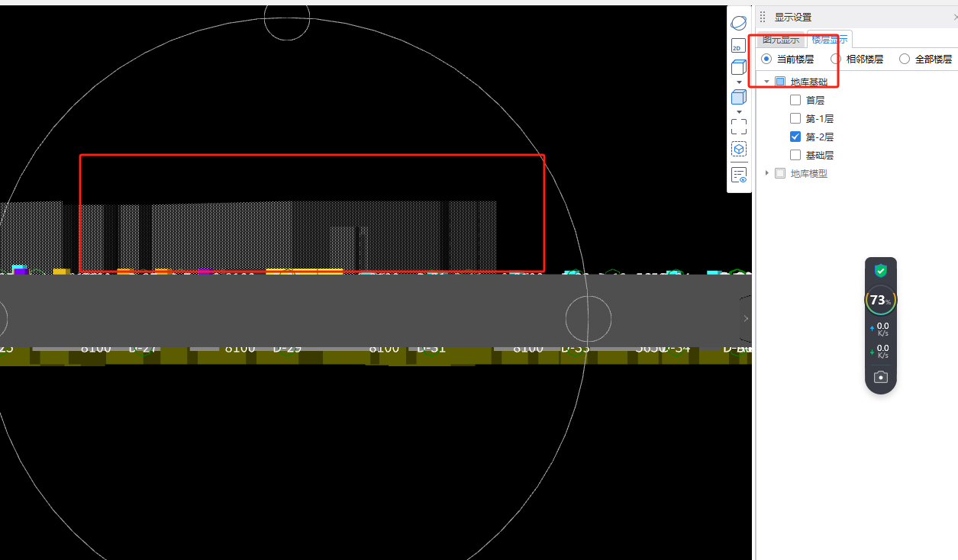Click the 首层 label in tree
This screenshot has width=958, height=560.
(815, 100)
